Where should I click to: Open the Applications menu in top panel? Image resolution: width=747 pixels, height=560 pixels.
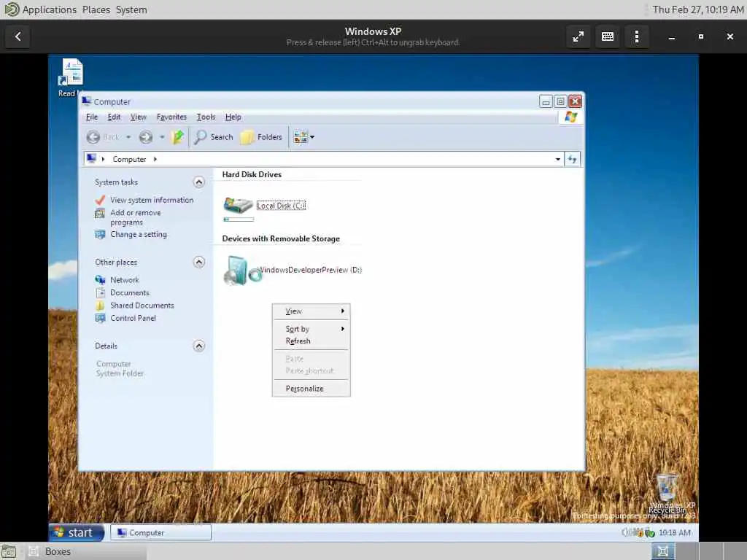coord(49,9)
